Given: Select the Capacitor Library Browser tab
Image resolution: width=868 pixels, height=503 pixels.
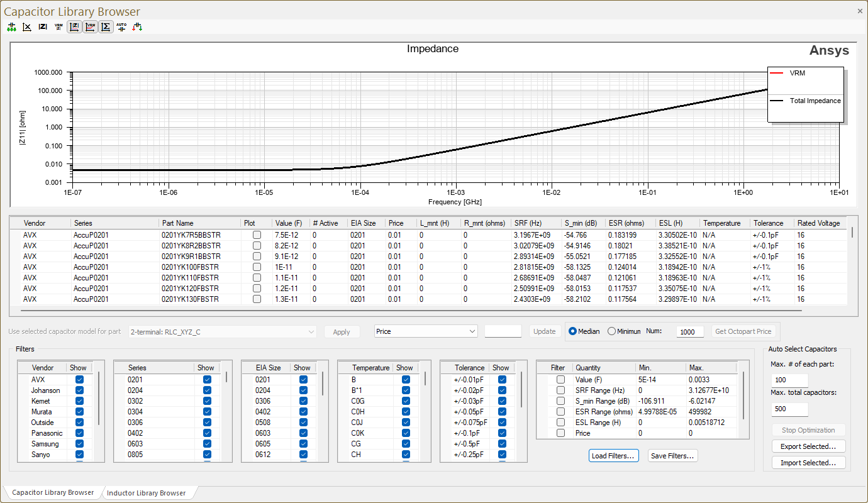Looking at the screenshot, I should point(53,492).
